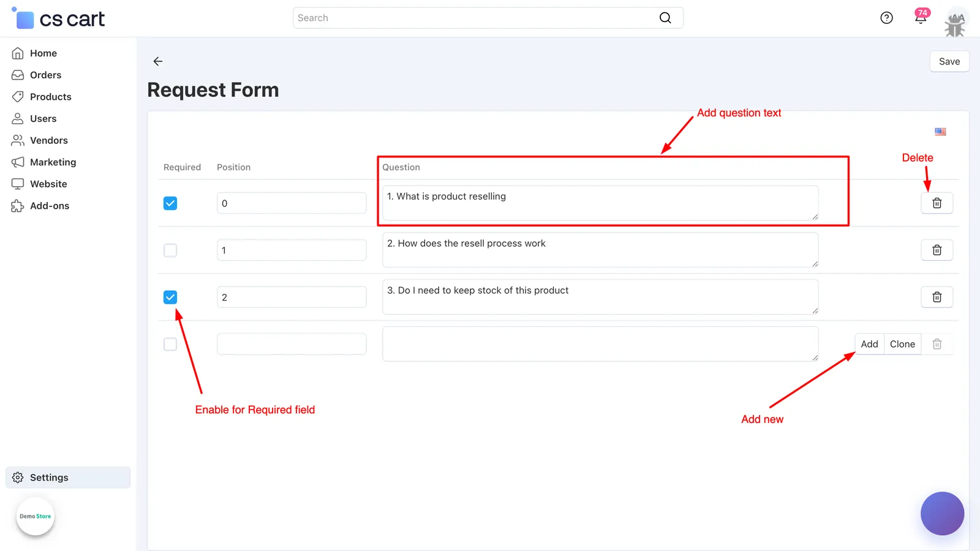The width and height of the screenshot is (980, 551).
Task: Open Settings in the sidebar
Action: [68, 478]
